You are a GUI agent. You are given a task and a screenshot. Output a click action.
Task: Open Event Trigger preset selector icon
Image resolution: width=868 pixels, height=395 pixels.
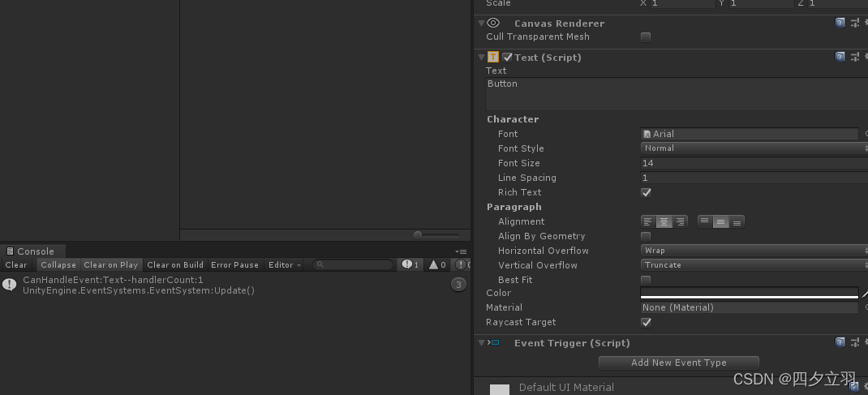(855, 342)
